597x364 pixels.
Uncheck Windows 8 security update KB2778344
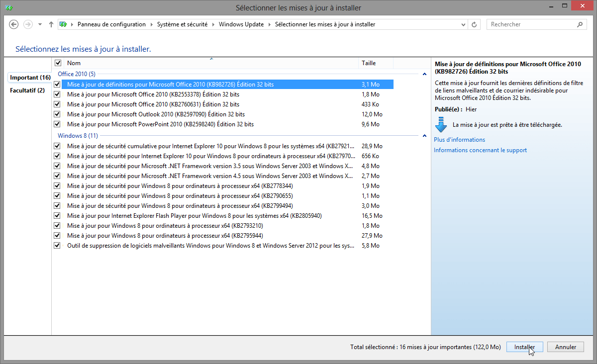click(x=57, y=186)
